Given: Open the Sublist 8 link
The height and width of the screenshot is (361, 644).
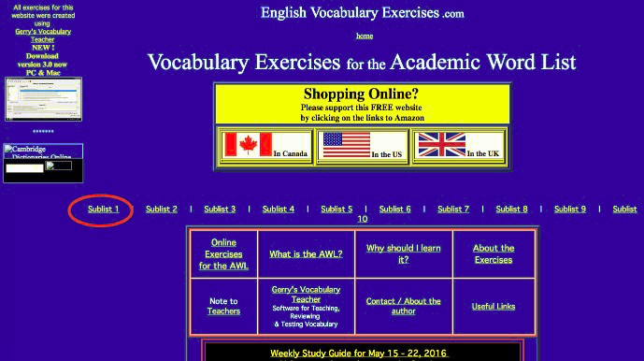Looking at the screenshot, I should pos(512,209).
